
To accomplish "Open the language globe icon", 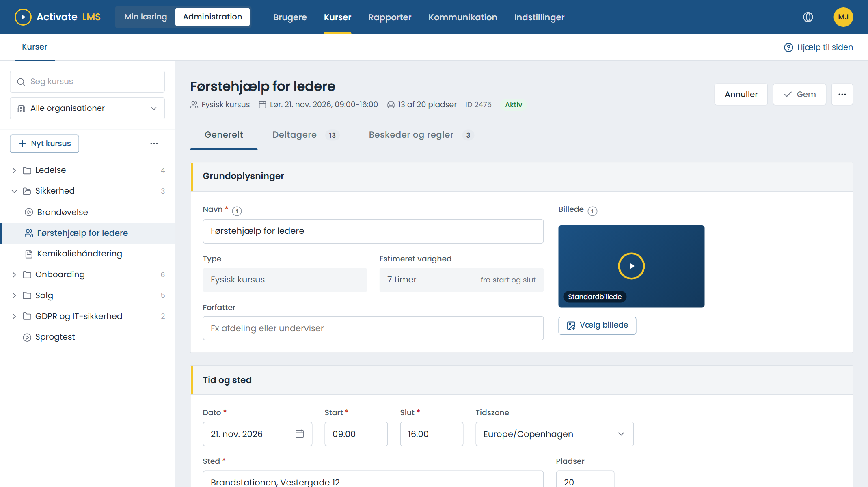I will point(808,17).
